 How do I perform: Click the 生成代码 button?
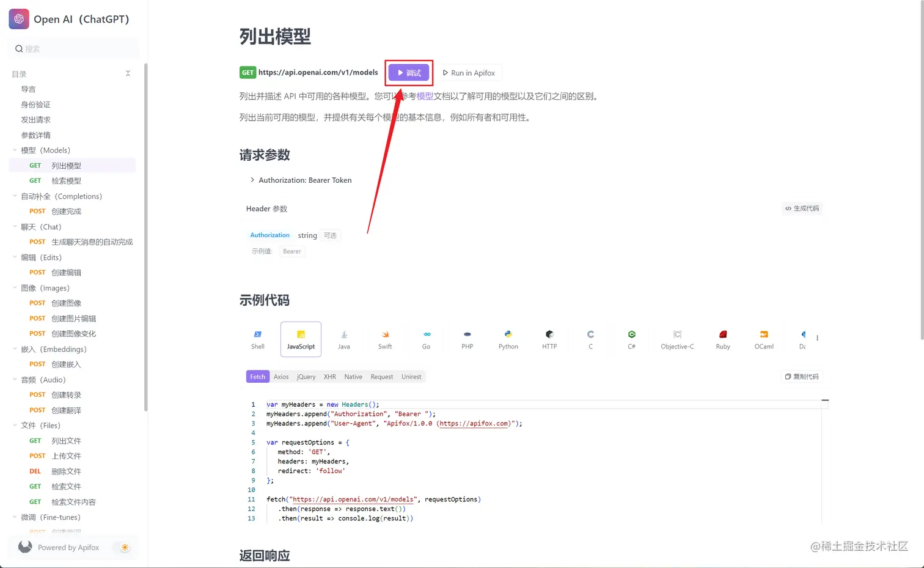tap(802, 208)
